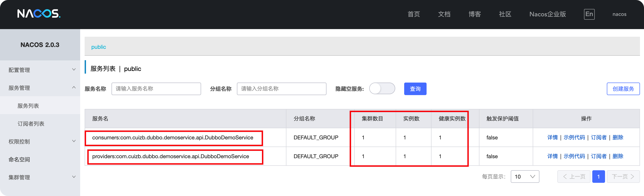The image size is (644, 196).
Task: Click DEFAULT_GROUP in the providers row
Action: [316, 156]
